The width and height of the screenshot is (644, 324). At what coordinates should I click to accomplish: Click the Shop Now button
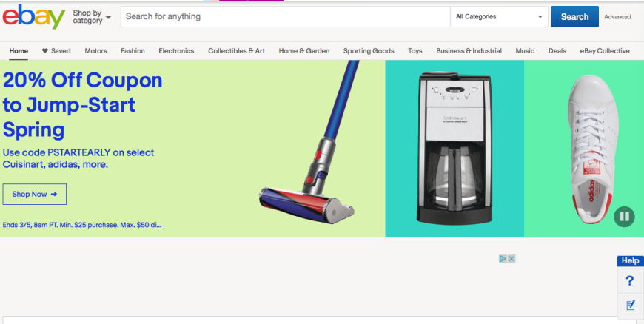tap(35, 195)
